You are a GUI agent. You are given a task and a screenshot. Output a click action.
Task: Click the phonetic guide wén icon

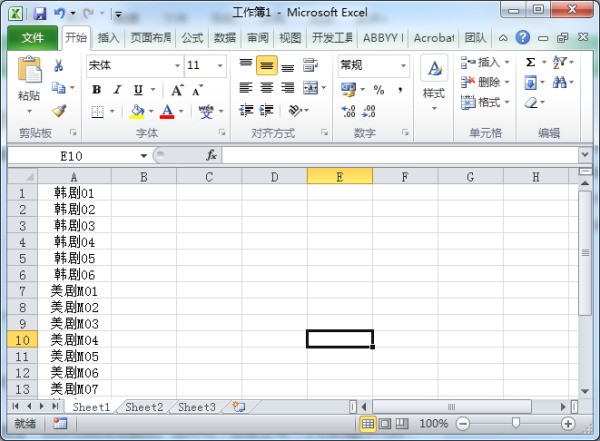coord(206,111)
